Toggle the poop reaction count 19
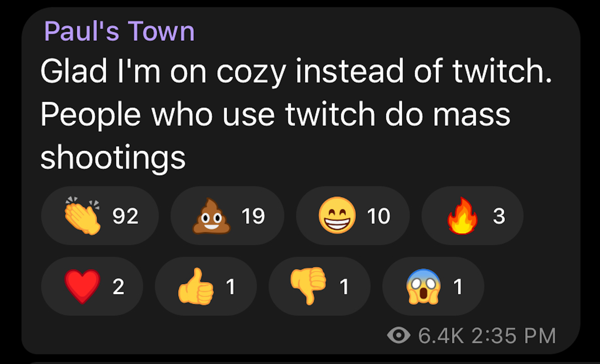This screenshot has height=364, width=600. pos(253,216)
